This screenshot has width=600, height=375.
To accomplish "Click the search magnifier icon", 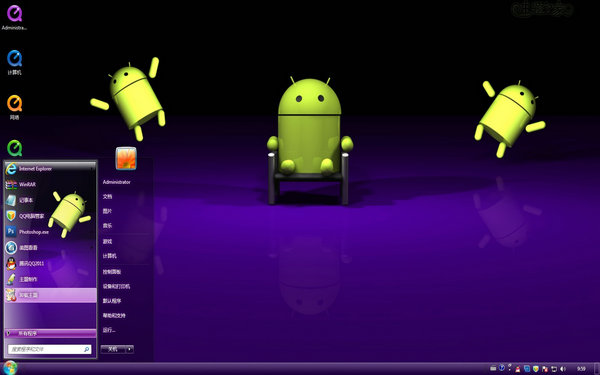I will (86, 349).
